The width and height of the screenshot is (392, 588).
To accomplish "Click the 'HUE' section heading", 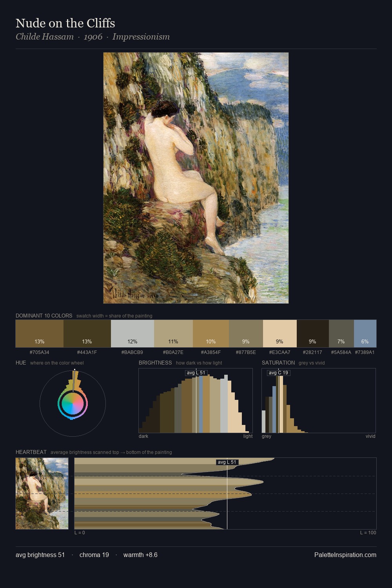I will [21, 363].
